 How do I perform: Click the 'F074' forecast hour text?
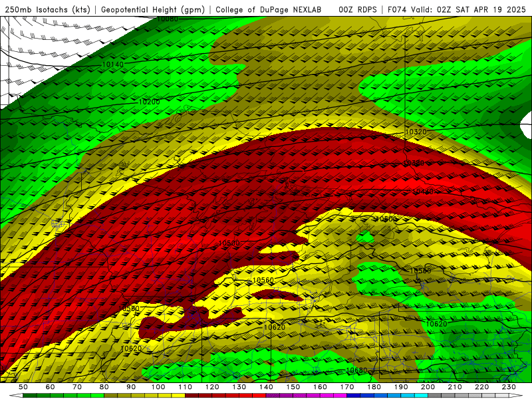pos(397,9)
